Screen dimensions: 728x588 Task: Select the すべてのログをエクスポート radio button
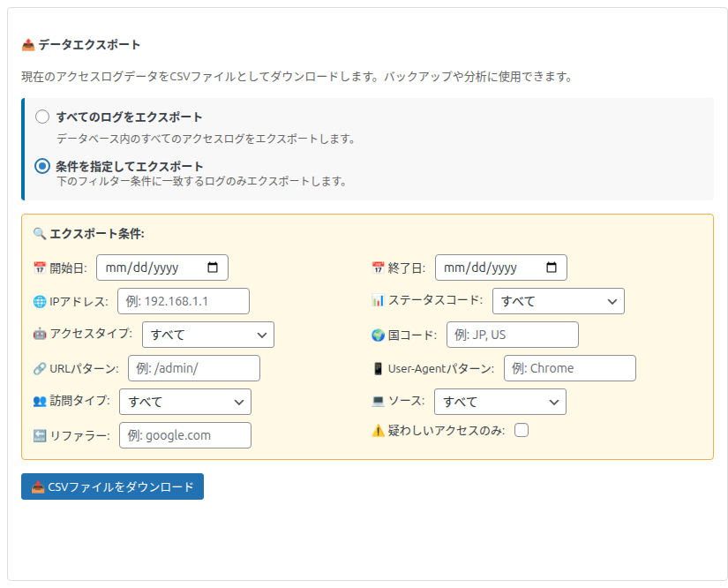coord(42,117)
